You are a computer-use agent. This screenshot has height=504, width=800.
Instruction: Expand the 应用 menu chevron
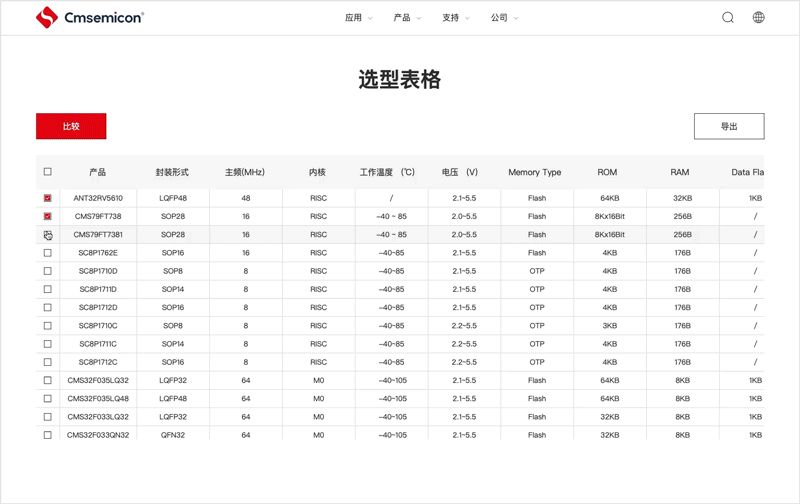coord(370,18)
